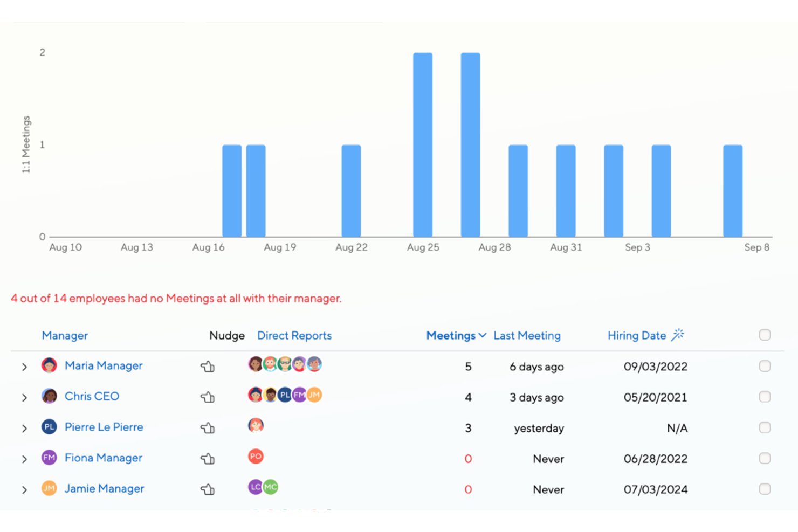
Task: Nudge Maria Manager with thumbs-up icon
Action: point(208,367)
